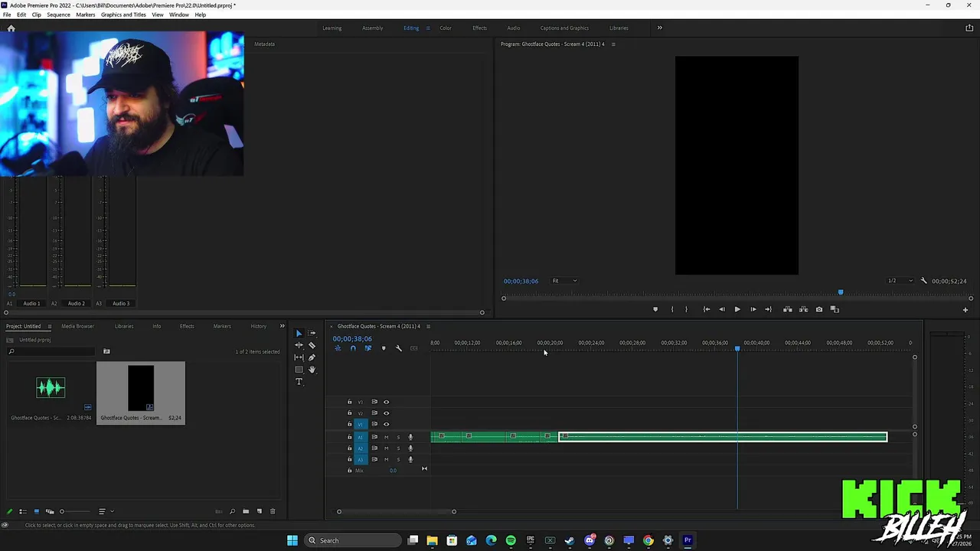
Task: Open Project: Untitled panel menu
Action: [49, 326]
